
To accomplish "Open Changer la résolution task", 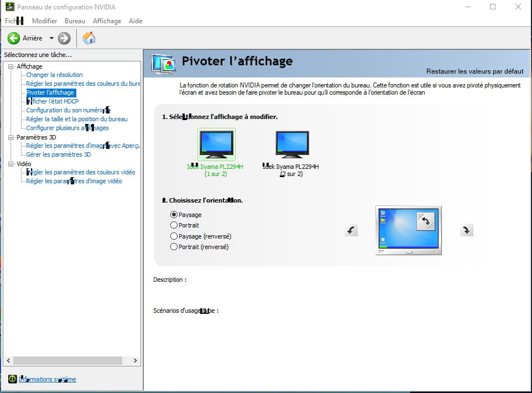I will tap(54, 75).
